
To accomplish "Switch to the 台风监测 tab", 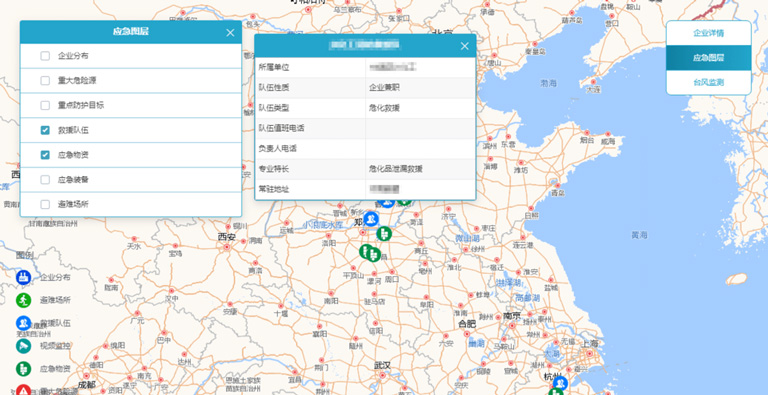I will pos(708,82).
